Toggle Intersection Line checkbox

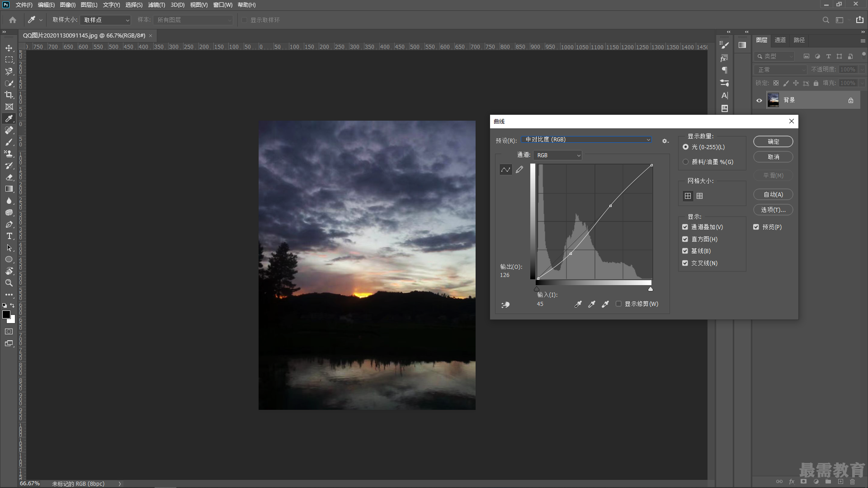(685, 263)
